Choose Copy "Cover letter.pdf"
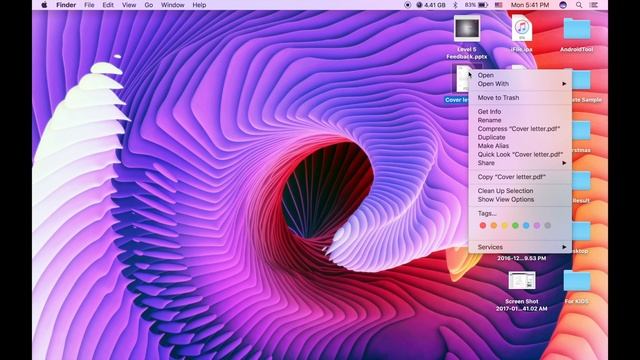The width and height of the screenshot is (640, 360). tap(520, 177)
